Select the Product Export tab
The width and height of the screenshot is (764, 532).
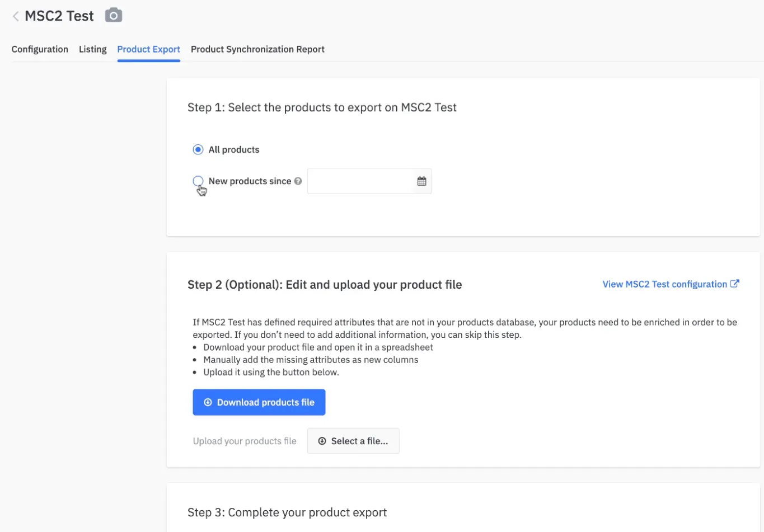point(149,49)
